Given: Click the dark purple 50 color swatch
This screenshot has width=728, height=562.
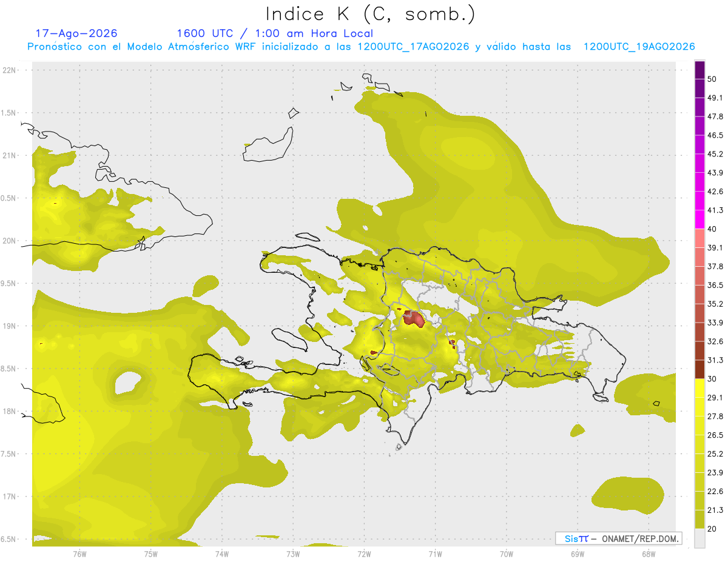Looking at the screenshot, I should pyautogui.click(x=699, y=70).
